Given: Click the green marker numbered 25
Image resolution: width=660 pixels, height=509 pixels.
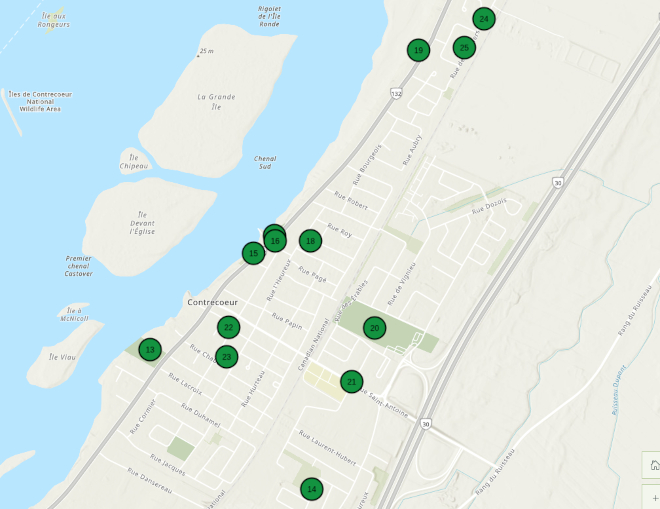Looking at the screenshot, I should [464, 48].
